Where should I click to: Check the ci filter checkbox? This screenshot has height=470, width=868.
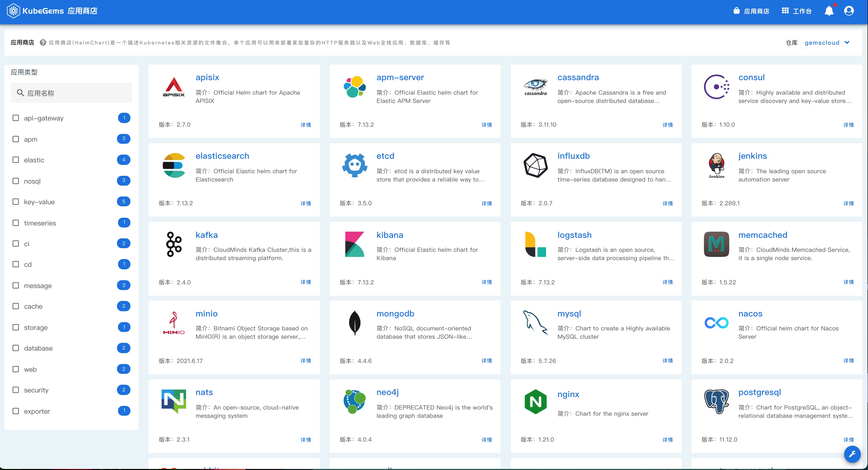tap(16, 244)
